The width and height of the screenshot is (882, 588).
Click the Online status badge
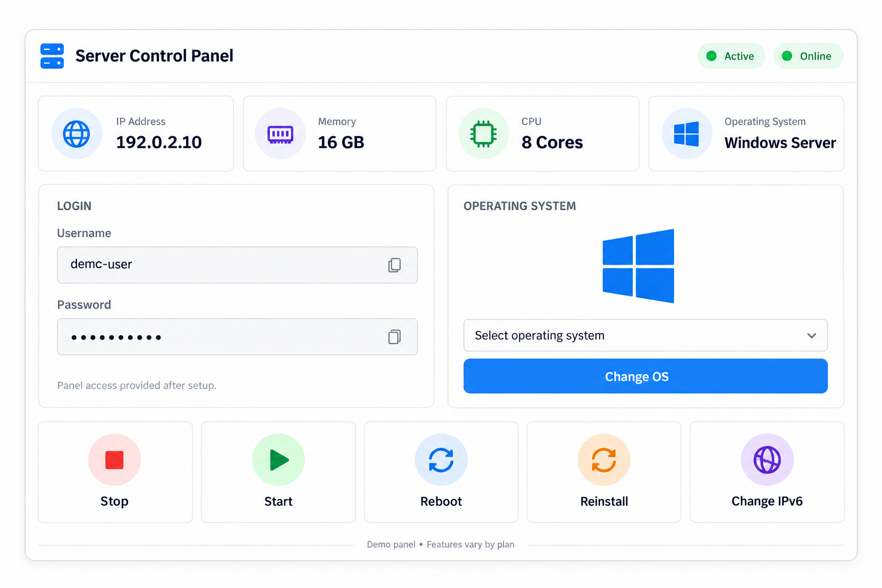808,56
